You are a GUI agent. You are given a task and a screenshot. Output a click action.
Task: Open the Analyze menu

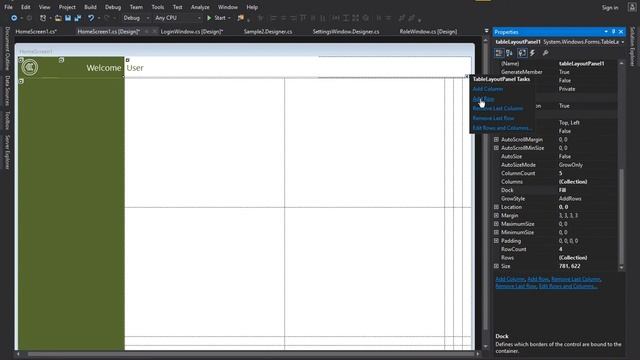[x=200, y=7]
